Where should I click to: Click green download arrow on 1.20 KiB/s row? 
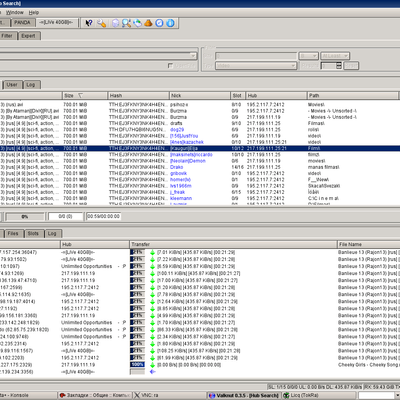(153, 288)
